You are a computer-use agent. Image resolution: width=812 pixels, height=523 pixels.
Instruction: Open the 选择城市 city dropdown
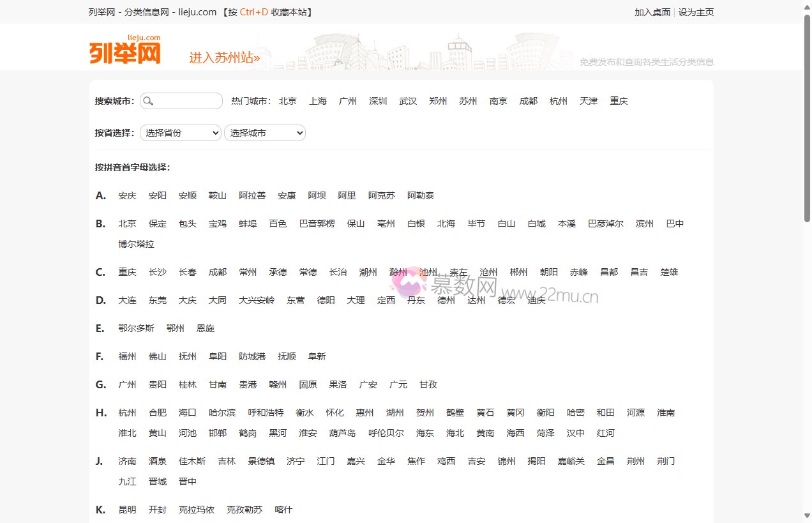(x=265, y=133)
